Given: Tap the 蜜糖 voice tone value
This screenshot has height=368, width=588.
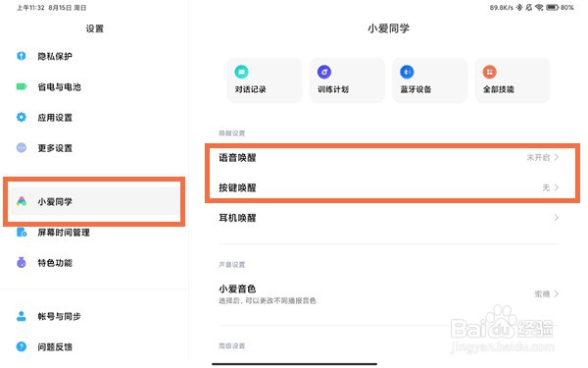Looking at the screenshot, I should tap(542, 293).
